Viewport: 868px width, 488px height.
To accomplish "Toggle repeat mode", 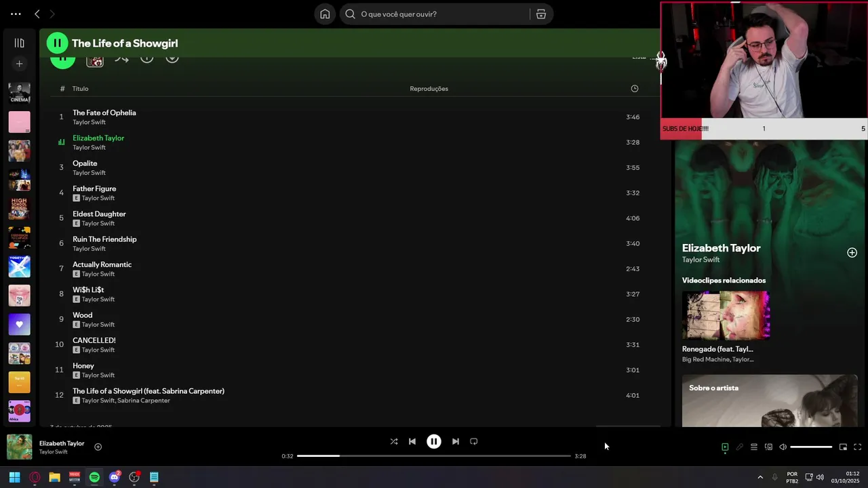I will click(x=474, y=441).
